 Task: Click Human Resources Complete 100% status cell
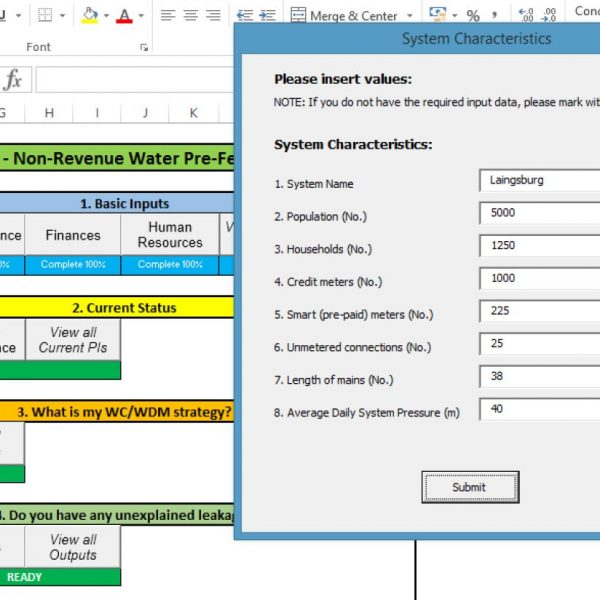coord(170,265)
